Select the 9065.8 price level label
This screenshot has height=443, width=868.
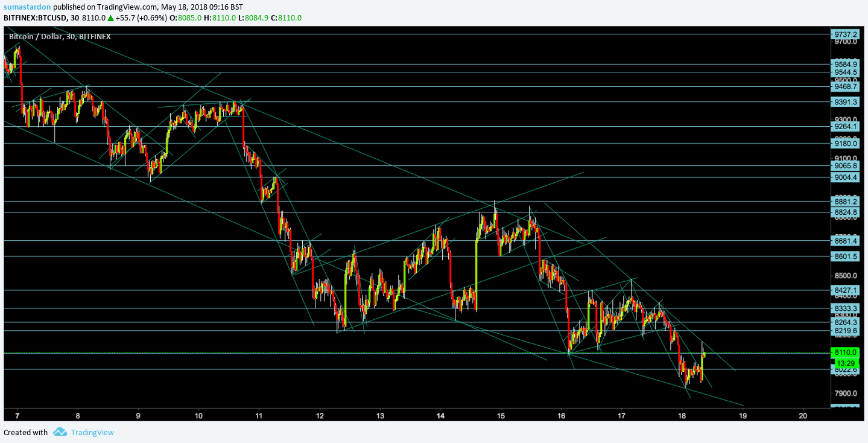coord(844,165)
